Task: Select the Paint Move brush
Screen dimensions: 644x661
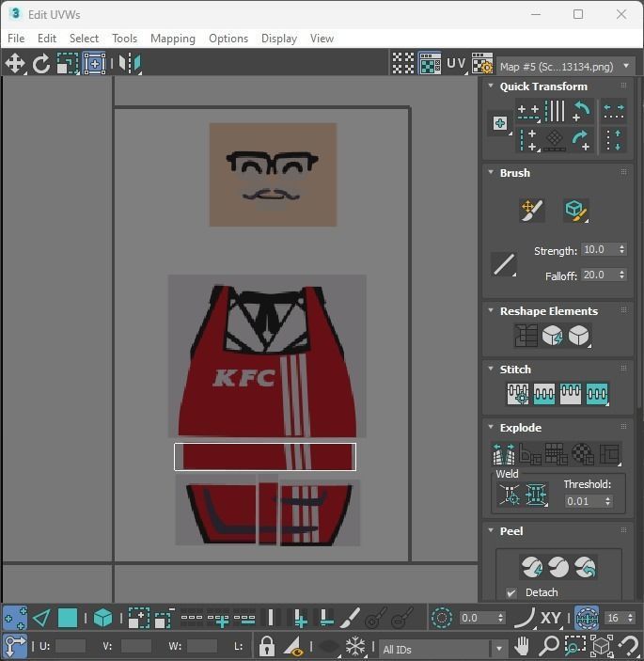Action: tap(531, 211)
